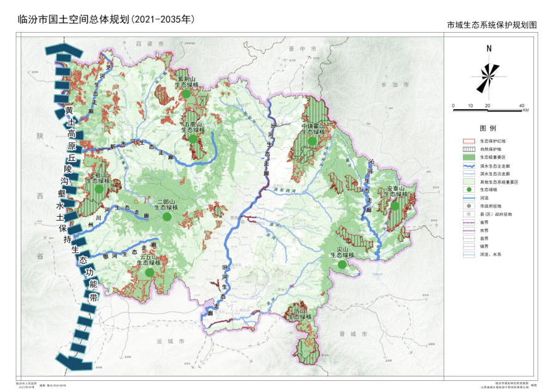Click the 生态绿核 green dot legend symbol
This screenshot has width=555, height=392.
tap(469, 190)
